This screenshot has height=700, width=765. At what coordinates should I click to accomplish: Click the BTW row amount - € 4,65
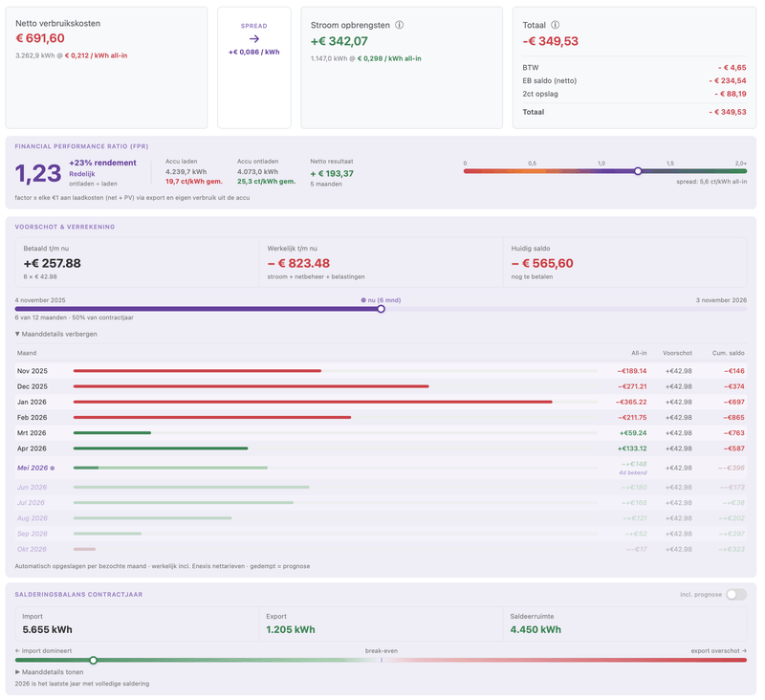click(732, 68)
